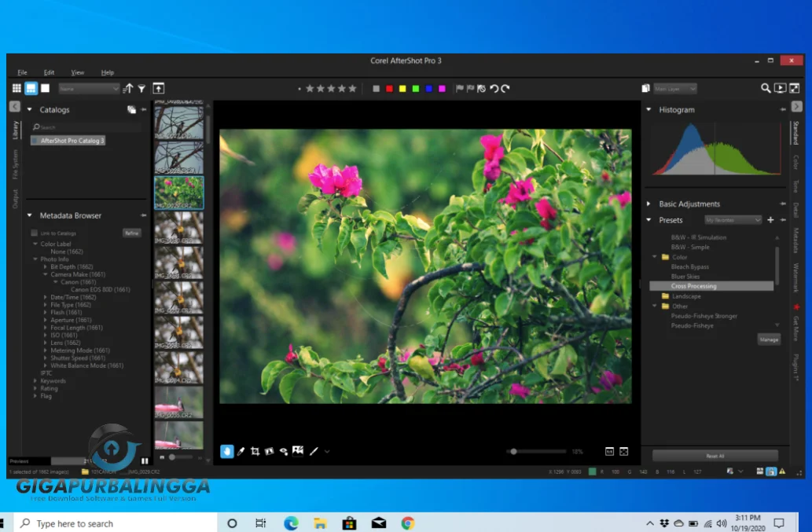The width and height of the screenshot is (812, 532).
Task: Click the Refine button
Action: (132, 233)
